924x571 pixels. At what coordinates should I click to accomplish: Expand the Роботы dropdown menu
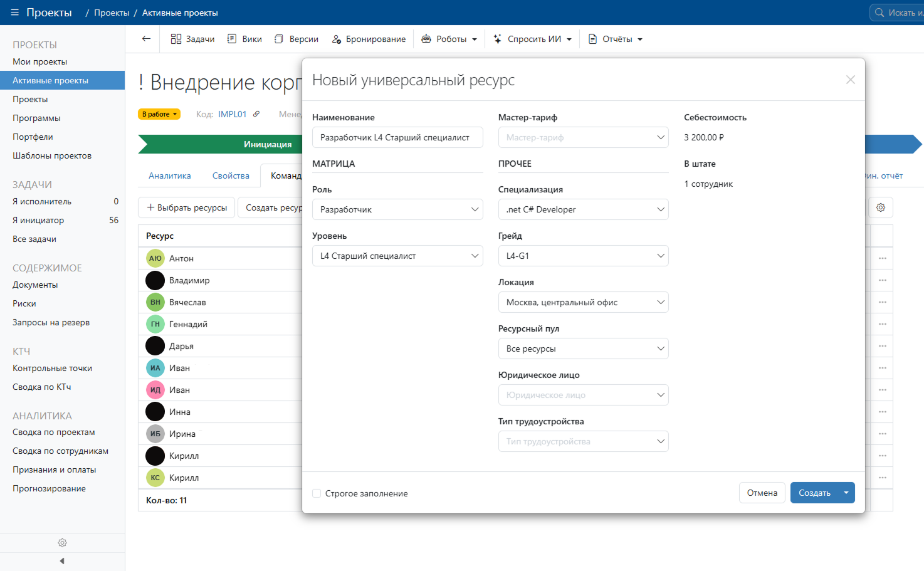(x=449, y=39)
